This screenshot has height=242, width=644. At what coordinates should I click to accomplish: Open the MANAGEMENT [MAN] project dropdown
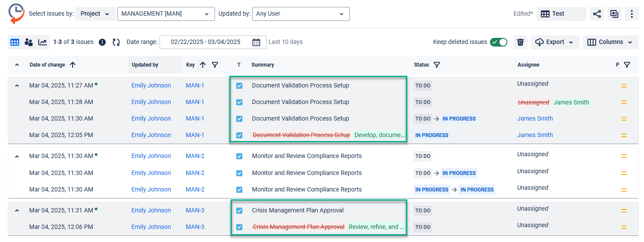point(166,14)
